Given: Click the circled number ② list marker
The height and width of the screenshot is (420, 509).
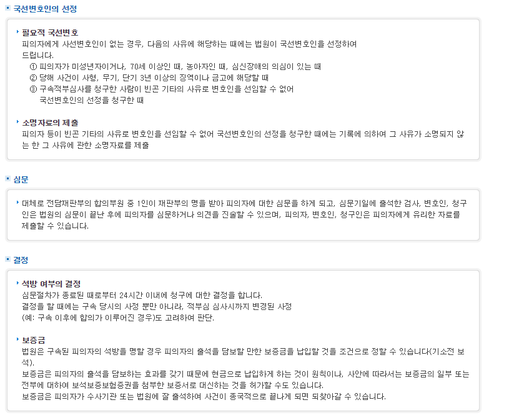Looking at the screenshot, I should coord(33,77).
